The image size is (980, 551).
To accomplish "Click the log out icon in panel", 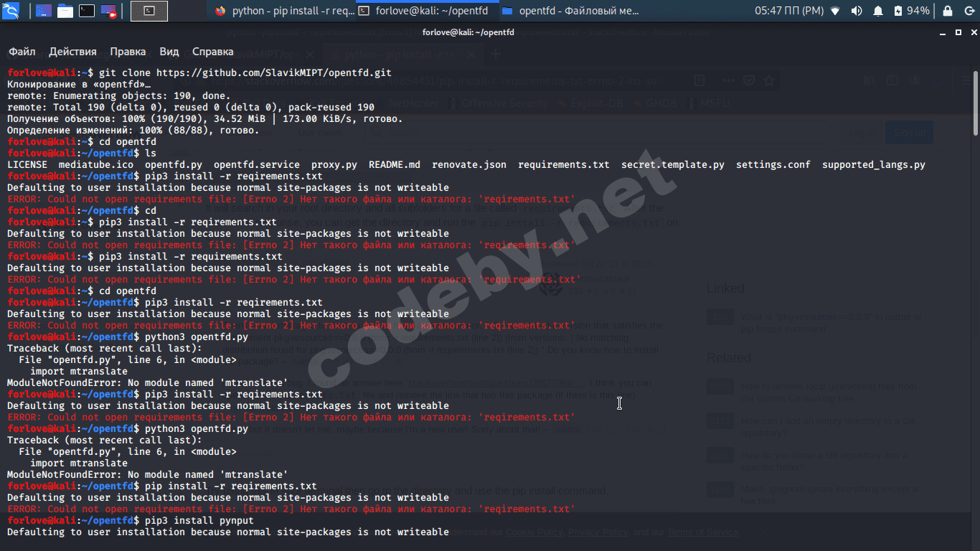I will (969, 11).
